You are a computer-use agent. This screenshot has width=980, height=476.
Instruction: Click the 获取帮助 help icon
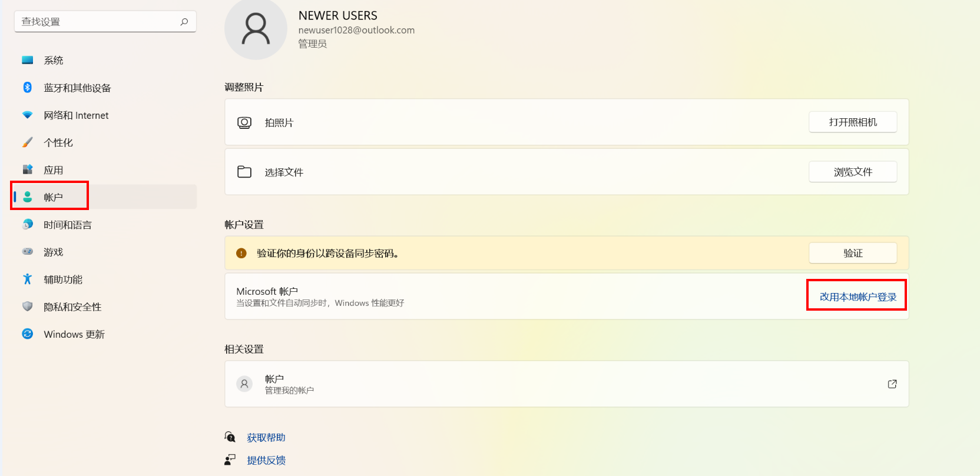tap(230, 437)
